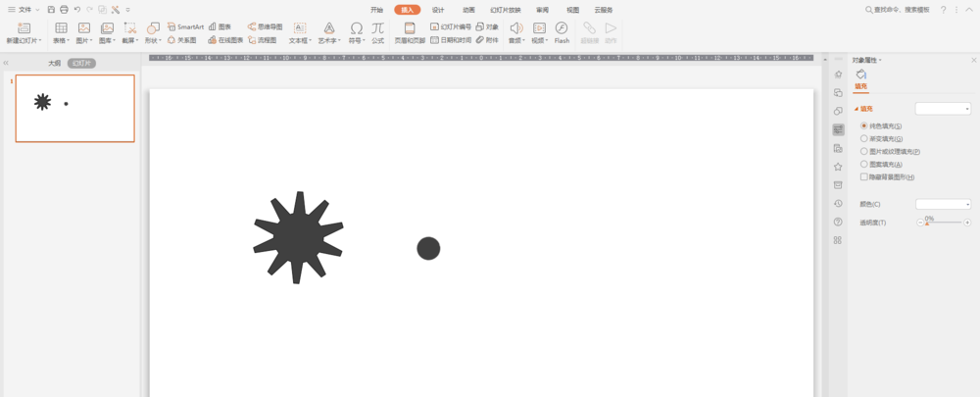Screen dimensions: 980x397
Task: Click the 音频 speaker icon
Action: click(x=515, y=28)
